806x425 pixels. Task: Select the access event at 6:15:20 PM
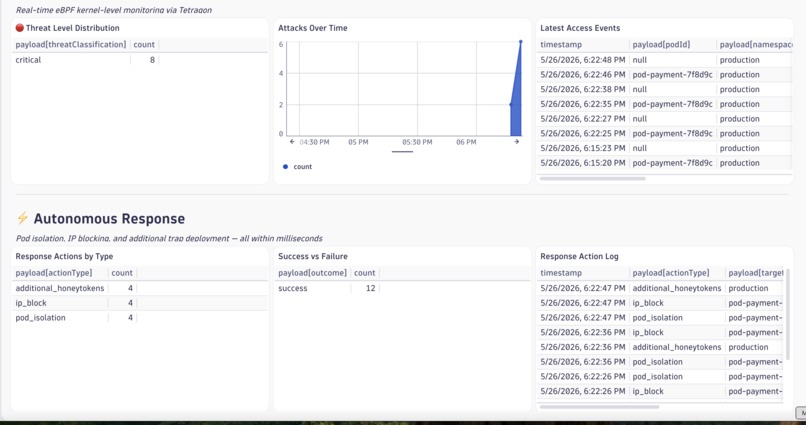[x=665, y=163]
